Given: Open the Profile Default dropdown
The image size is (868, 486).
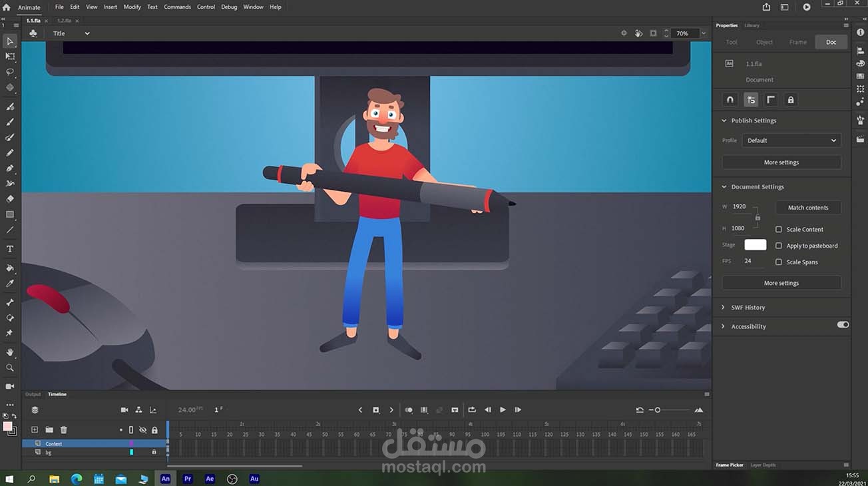Looking at the screenshot, I should click(791, 140).
